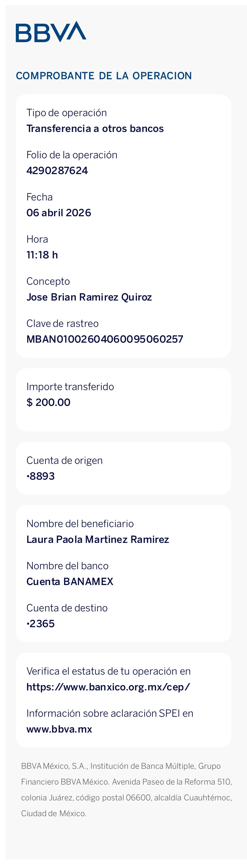Open the banxico.org.mx/cep link
The height and width of the screenshot is (868, 247).
point(108,687)
